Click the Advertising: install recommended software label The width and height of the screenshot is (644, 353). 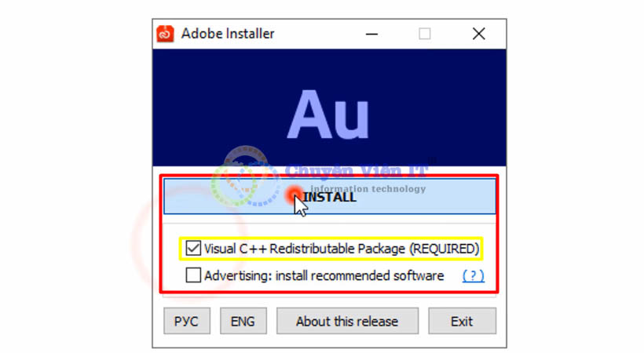click(x=324, y=275)
